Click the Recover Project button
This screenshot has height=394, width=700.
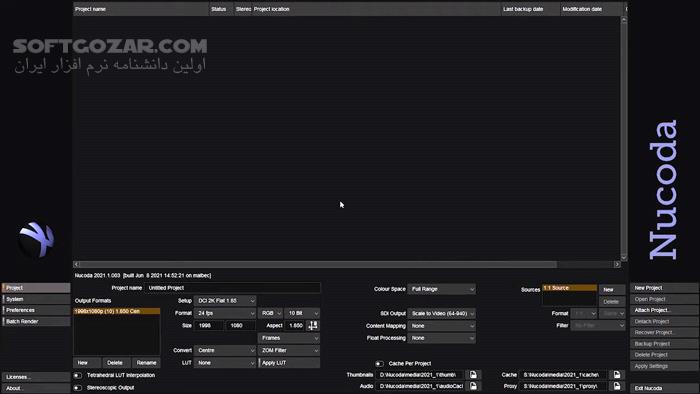[664, 332]
